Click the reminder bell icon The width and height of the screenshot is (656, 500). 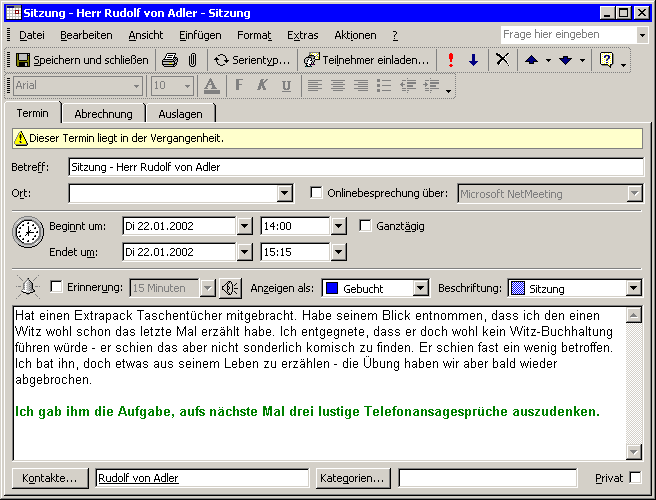[x=28, y=287]
